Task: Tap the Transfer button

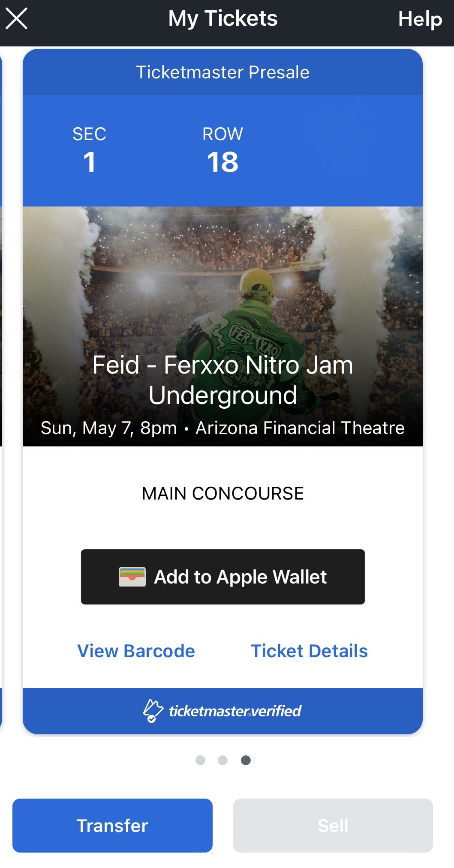Action: pyautogui.click(x=112, y=825)
